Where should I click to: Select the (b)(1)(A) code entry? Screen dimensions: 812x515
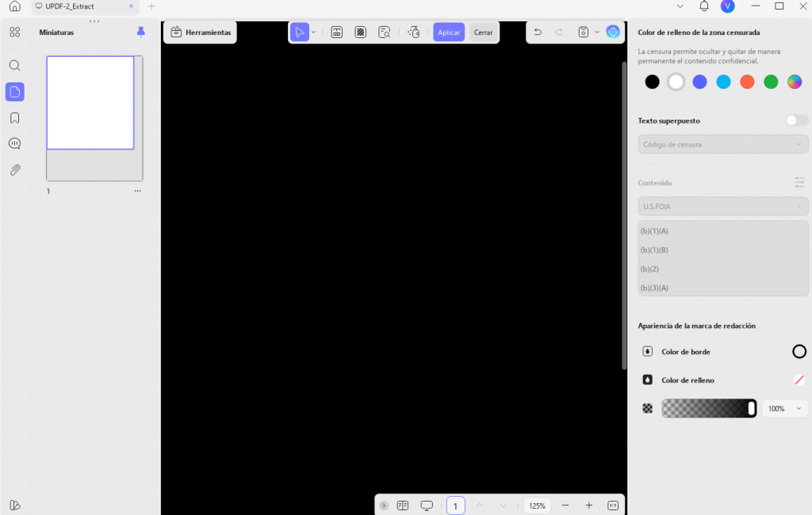coord(723,231)
